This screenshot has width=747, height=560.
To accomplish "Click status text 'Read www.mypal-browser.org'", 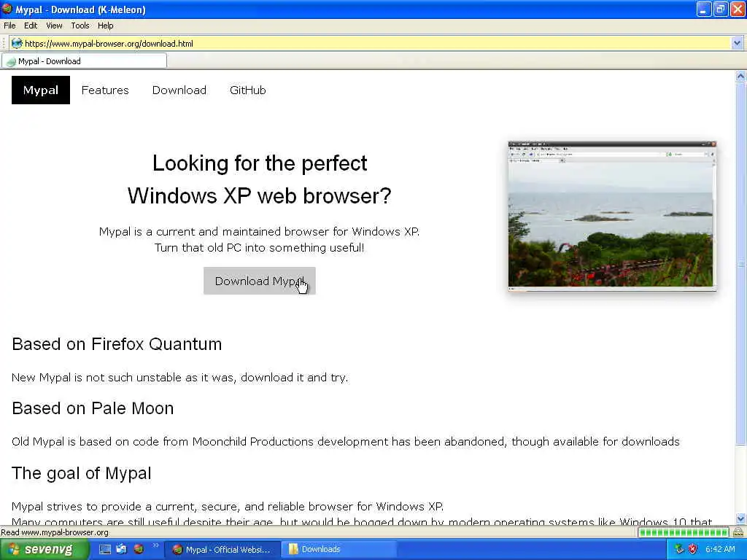I will [55, 532].
